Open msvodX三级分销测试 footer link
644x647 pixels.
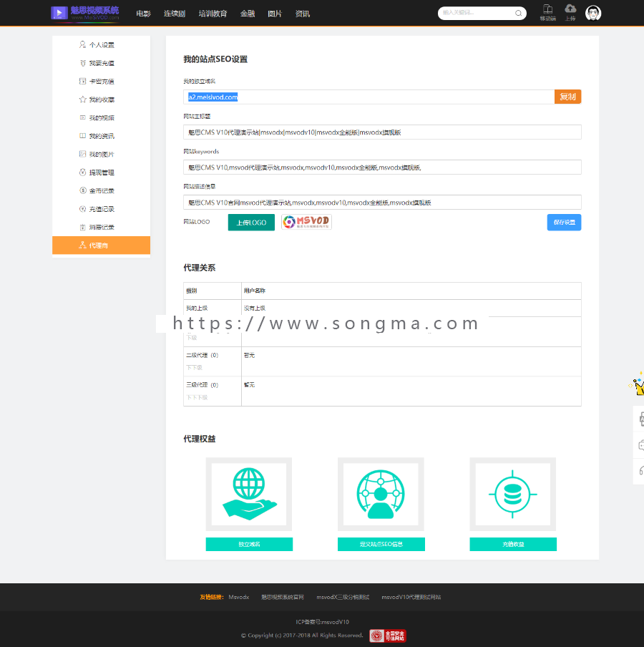pos(343,597)
